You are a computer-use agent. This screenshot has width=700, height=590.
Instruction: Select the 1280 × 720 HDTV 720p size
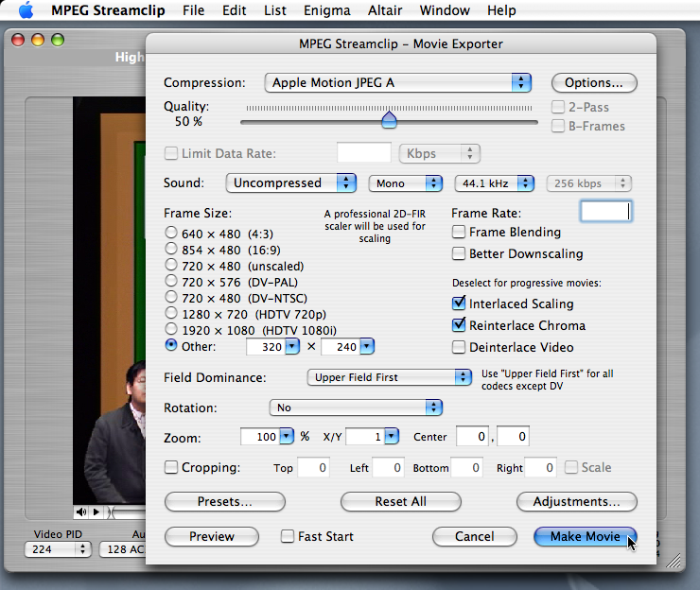pos(171,313)
